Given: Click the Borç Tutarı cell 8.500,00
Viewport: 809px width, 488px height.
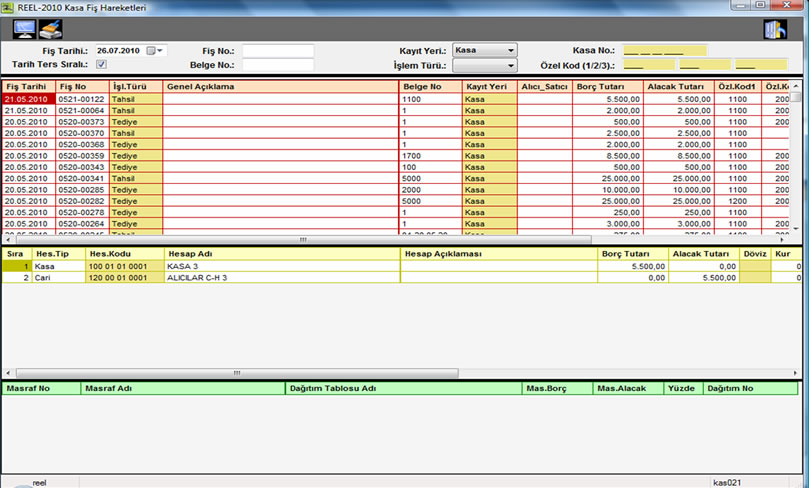Looking at the screenshot, I should [608, 156].
